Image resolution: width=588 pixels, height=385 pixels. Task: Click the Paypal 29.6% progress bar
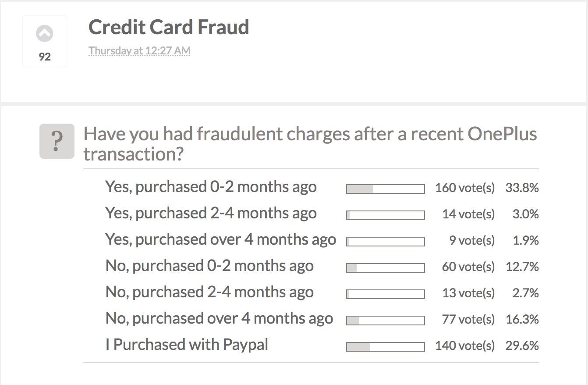(385, 347)
